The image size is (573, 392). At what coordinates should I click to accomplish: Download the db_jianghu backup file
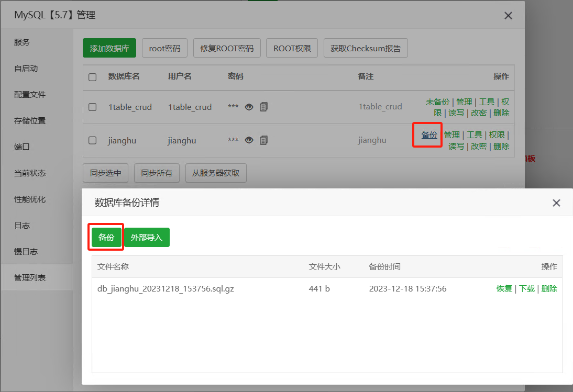527,288
